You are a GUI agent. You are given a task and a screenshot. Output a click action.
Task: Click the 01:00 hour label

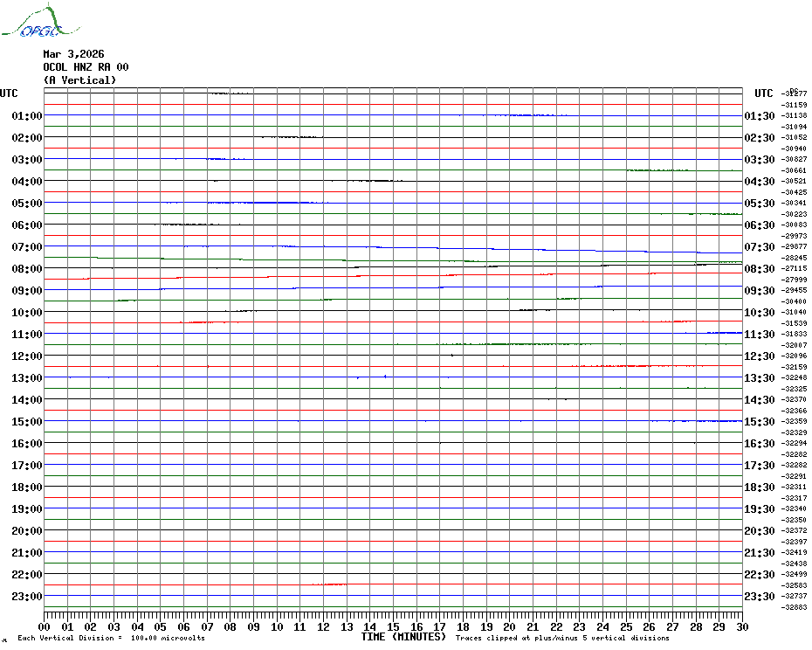tap(27, 115)
